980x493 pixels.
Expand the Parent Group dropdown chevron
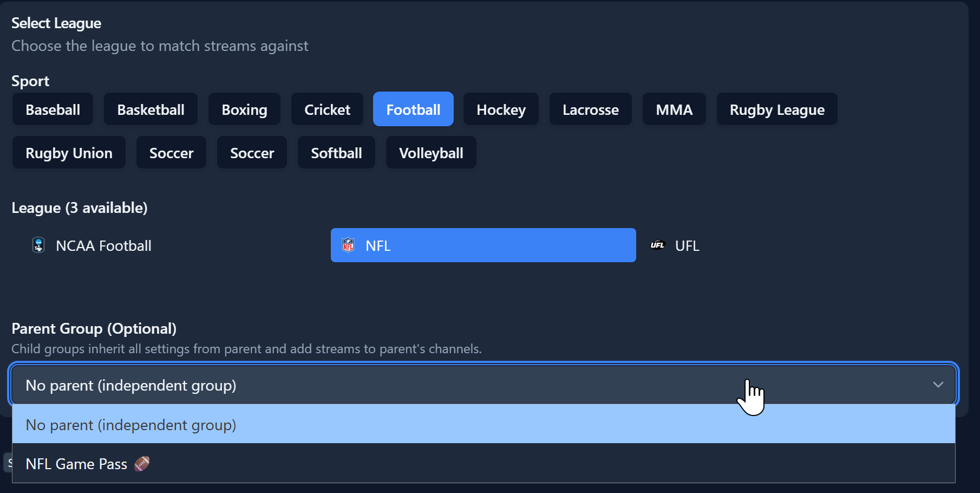[938, 385]
